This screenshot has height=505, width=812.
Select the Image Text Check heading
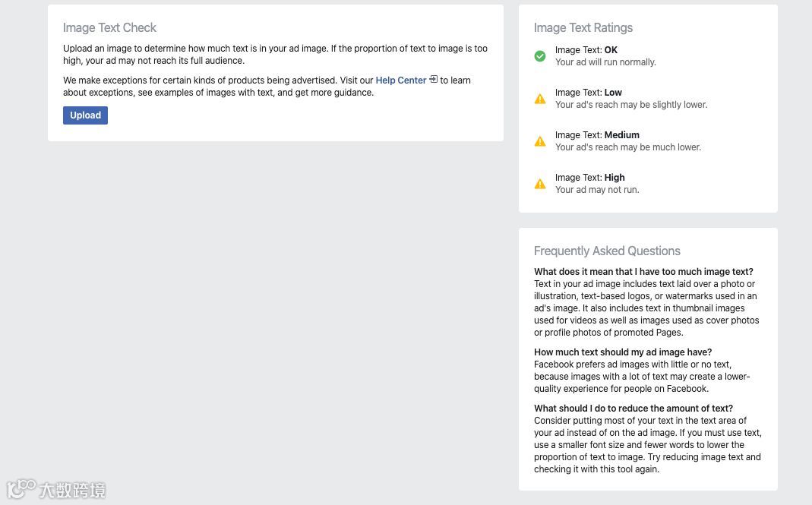(110, 28)
